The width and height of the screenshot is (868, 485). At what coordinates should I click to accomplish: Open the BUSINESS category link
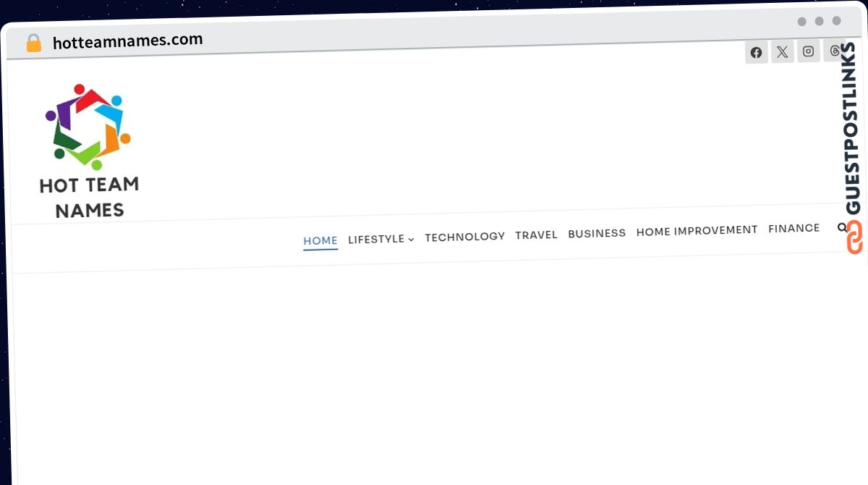tap(597, 232)
